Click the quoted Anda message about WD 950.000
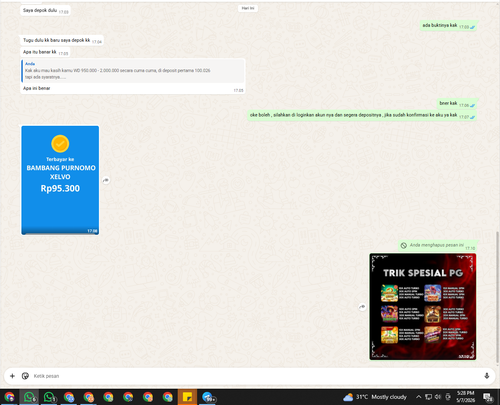The height and width of the screenshot is (405, 500). [133, 71]
